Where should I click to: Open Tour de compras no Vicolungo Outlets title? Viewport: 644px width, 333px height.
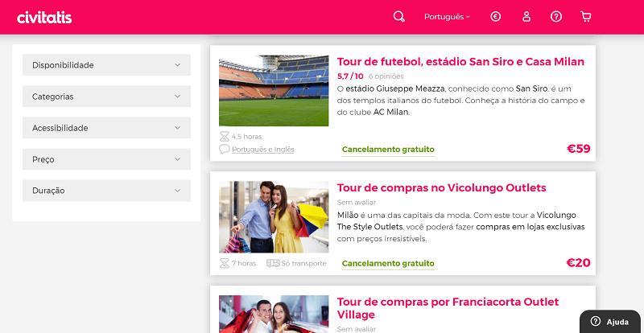pyautogui.click(x=441, y=188)
